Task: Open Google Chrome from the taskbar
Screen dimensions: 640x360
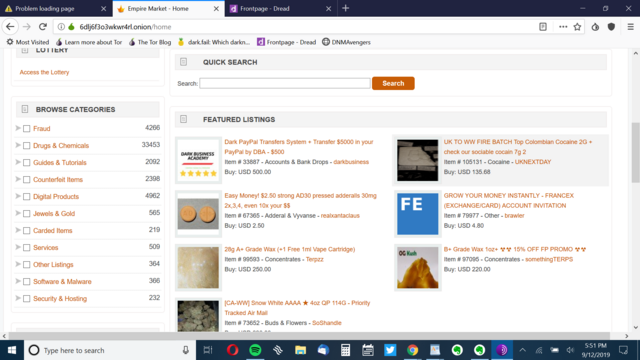Action: click(412, 350)
